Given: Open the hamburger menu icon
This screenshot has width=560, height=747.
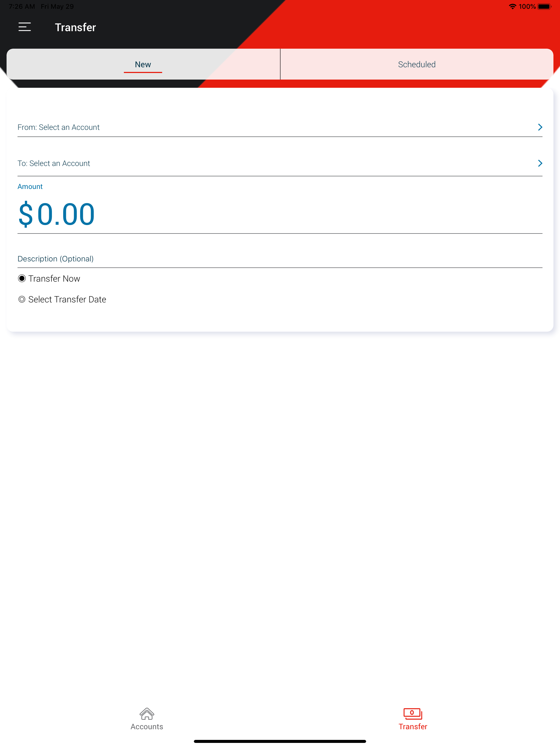Looking at the screenshot, I should pos(25,27).
